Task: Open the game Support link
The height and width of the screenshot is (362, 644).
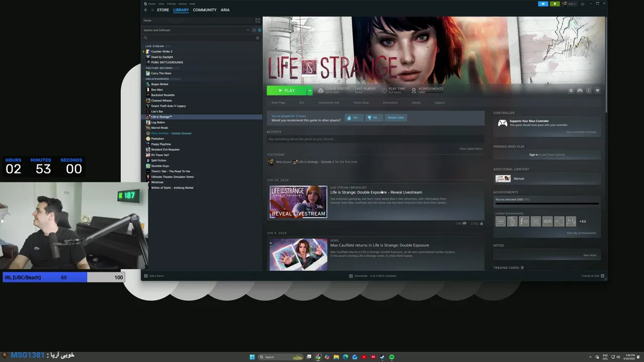Action: [440, 103]
